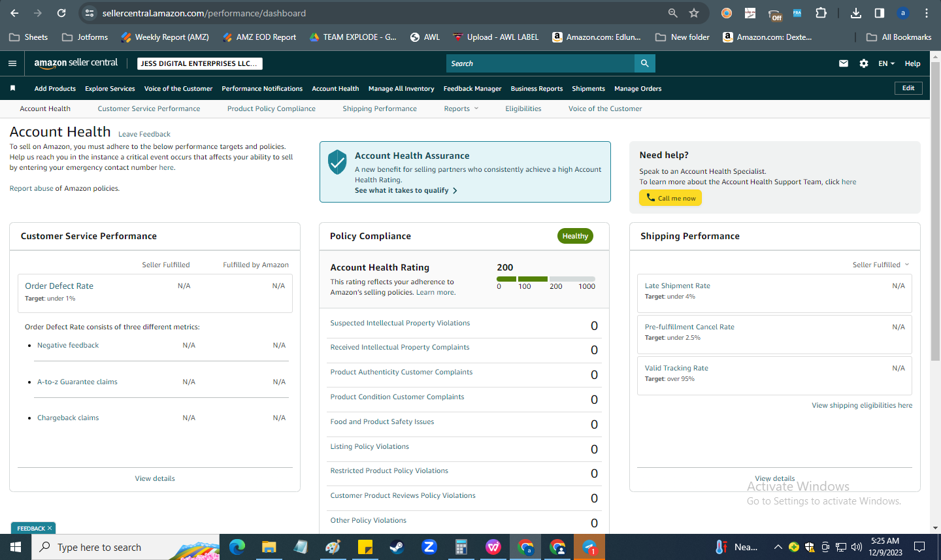Open the Account Health tab in the sub navigation
Image resolution: width=941 pixels, height=560 pixels.
click(45, 108)
